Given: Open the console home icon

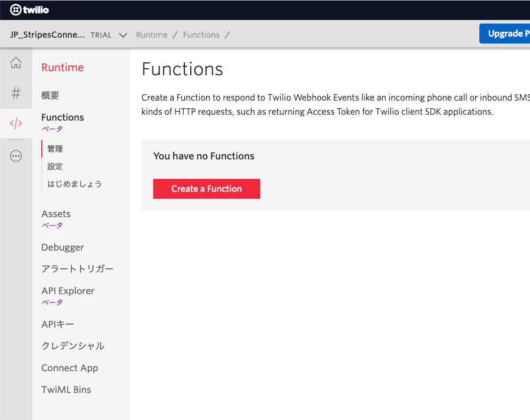Looking at the screenshot, I should (x=16, y=63).
